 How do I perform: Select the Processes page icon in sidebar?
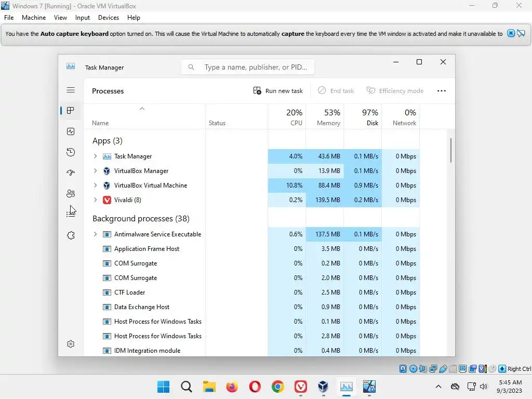(71, 111)
